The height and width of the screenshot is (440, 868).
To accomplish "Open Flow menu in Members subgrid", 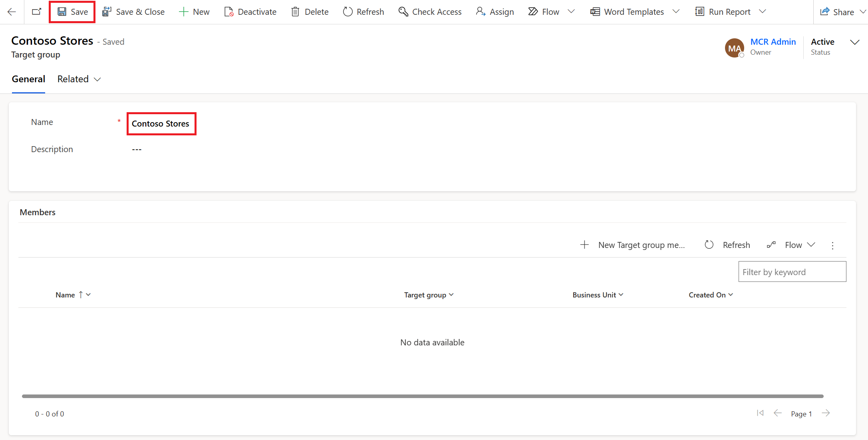I will pyautogui.click(x=791, y=245).
